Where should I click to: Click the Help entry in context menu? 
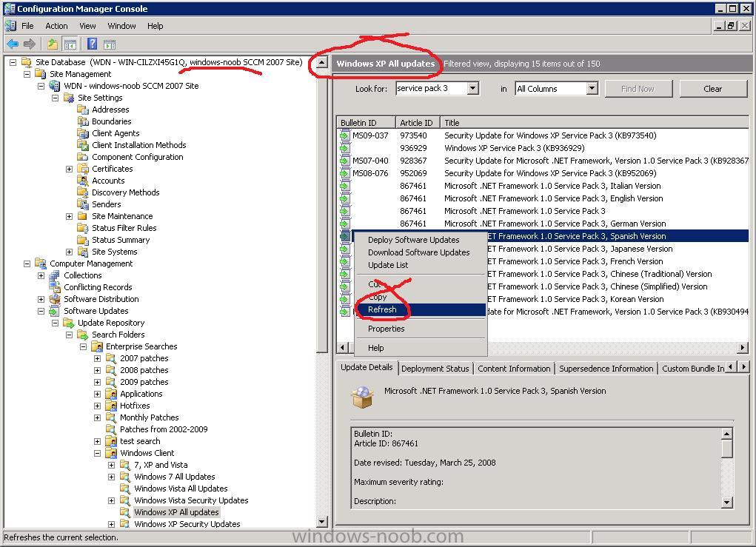tap(420, 348)
